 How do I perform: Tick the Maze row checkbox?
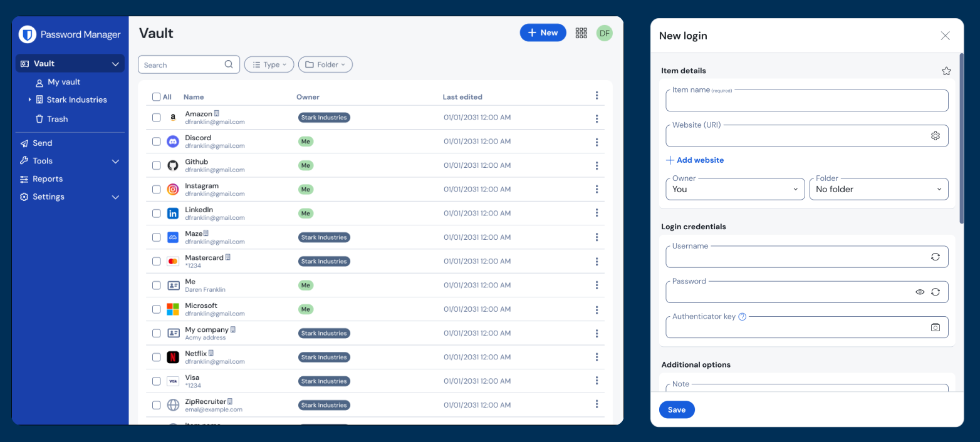coord(157,237)
